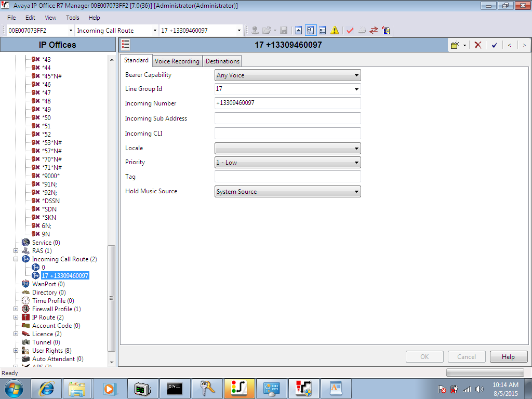Switch to the Destinations tab
The height and width of the screenshot is (399, 532).
(222, 61)
